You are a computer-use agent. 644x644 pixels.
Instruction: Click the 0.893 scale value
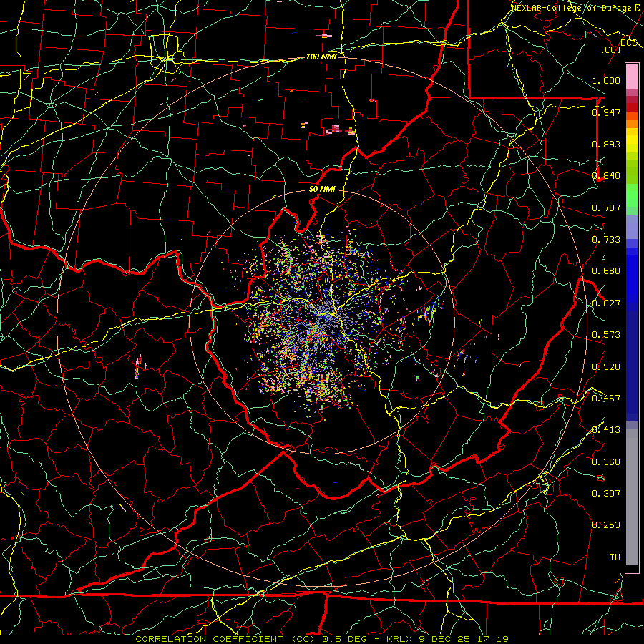pos(606,144)
